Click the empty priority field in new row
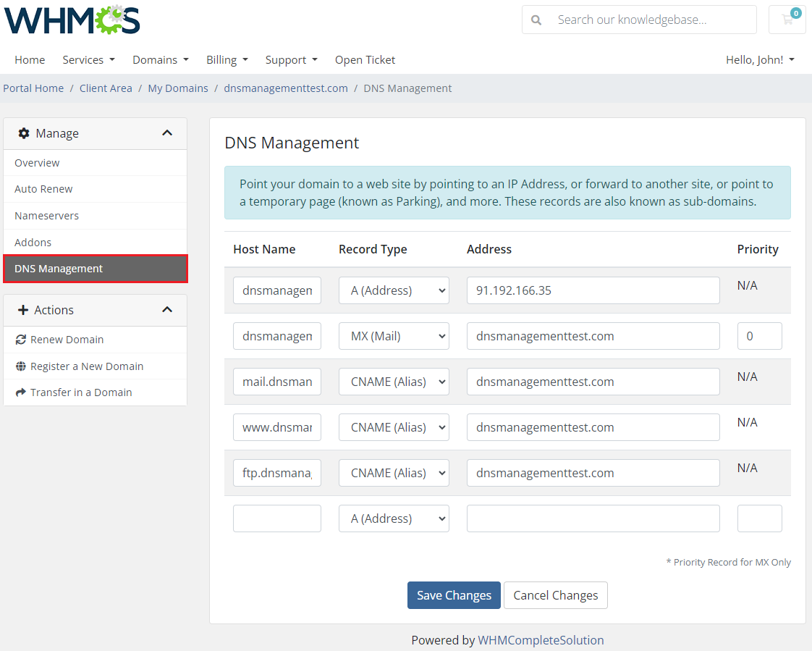Viewport: 812px width, 651px height. (x=760, y=518)
